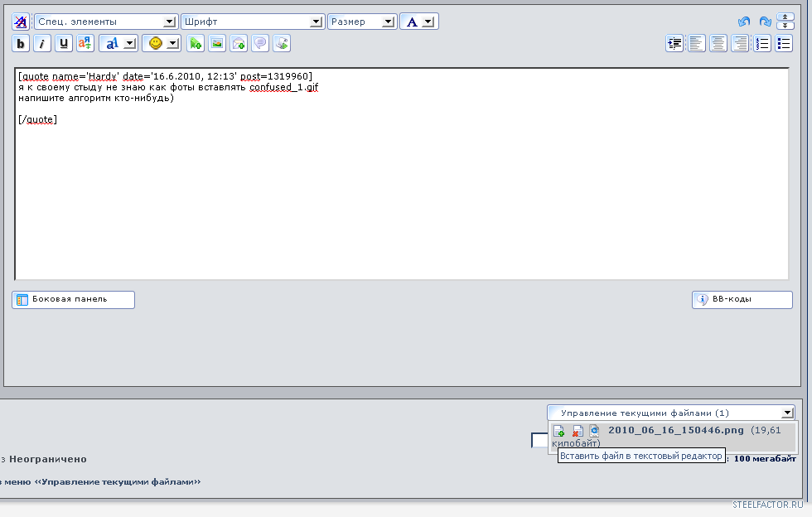Screen dimensions: 812x517
Task: Insert a quote using speech bubble icon
Action: click(260, 43)
